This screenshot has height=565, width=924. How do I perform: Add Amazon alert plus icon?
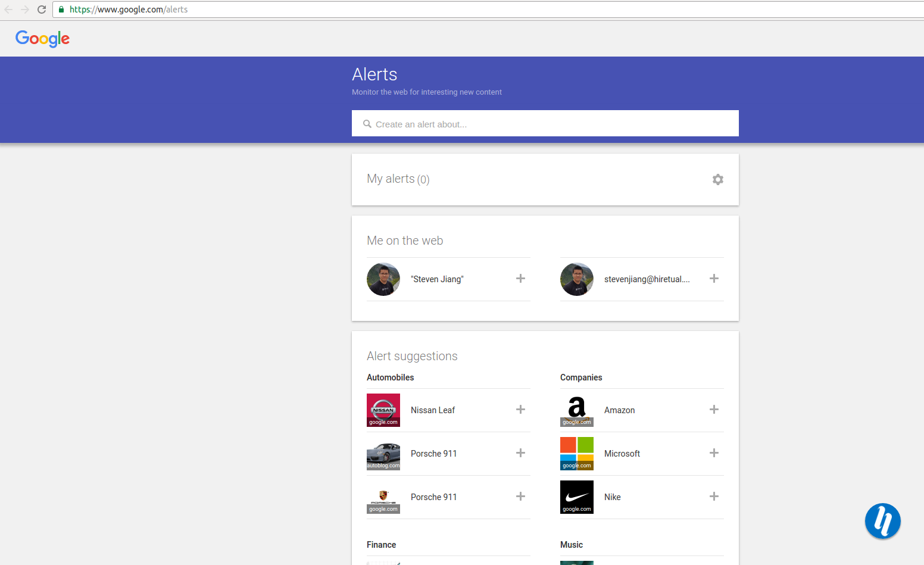714,410
